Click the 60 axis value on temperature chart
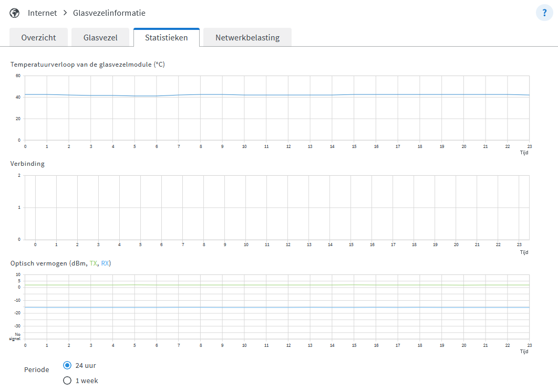Screen dimensions: 558x392 [x=18, y=76]
